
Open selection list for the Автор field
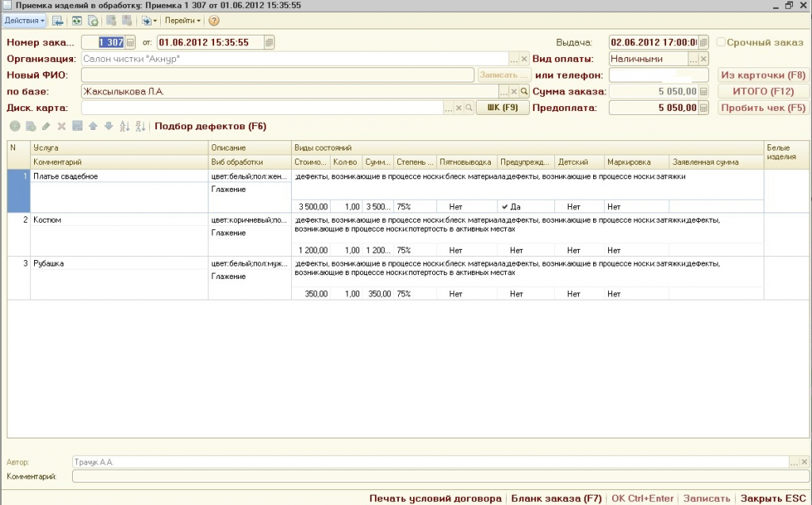click(x=794, y=462)
